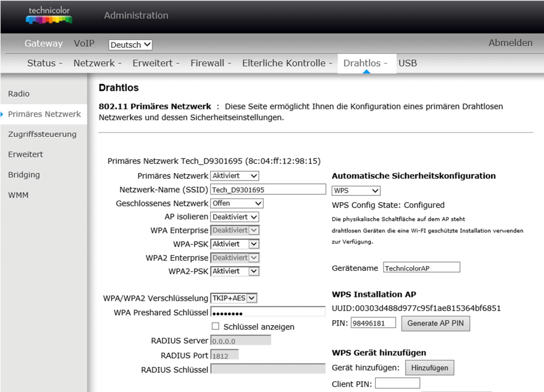Open the Firewall menu
This screenshot has height=392, width=544.
[210, 63]
